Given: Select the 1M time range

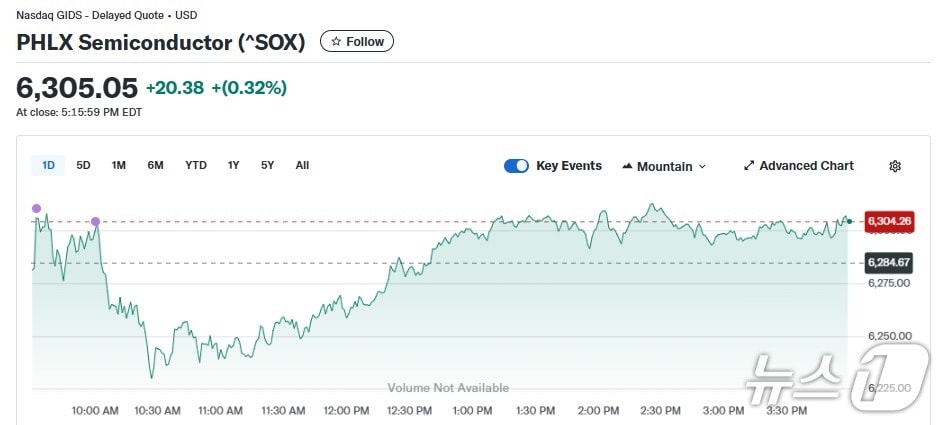Looking at the screenshot, I should coord(119,165).
